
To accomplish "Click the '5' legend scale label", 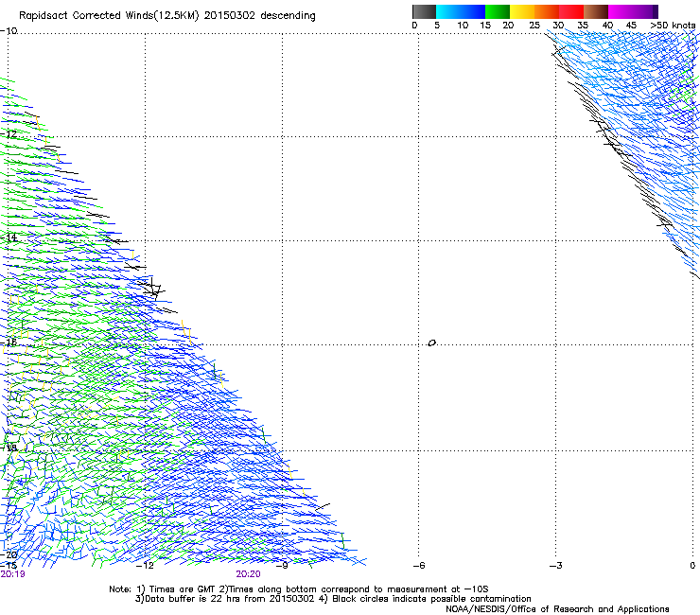I will click(x=437, y=26).
